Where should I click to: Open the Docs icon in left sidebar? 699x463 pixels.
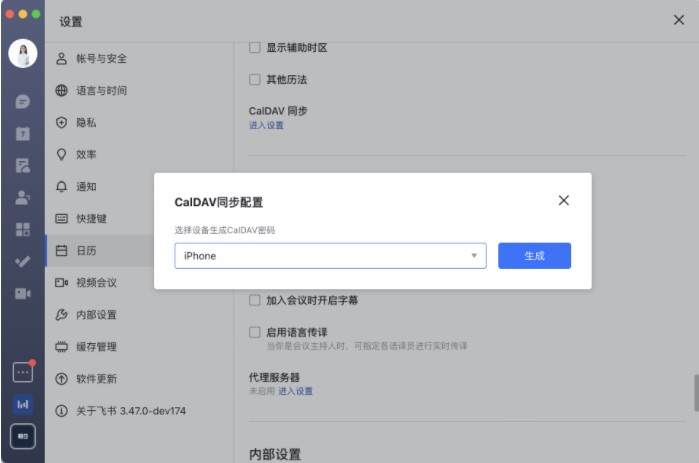23,165
